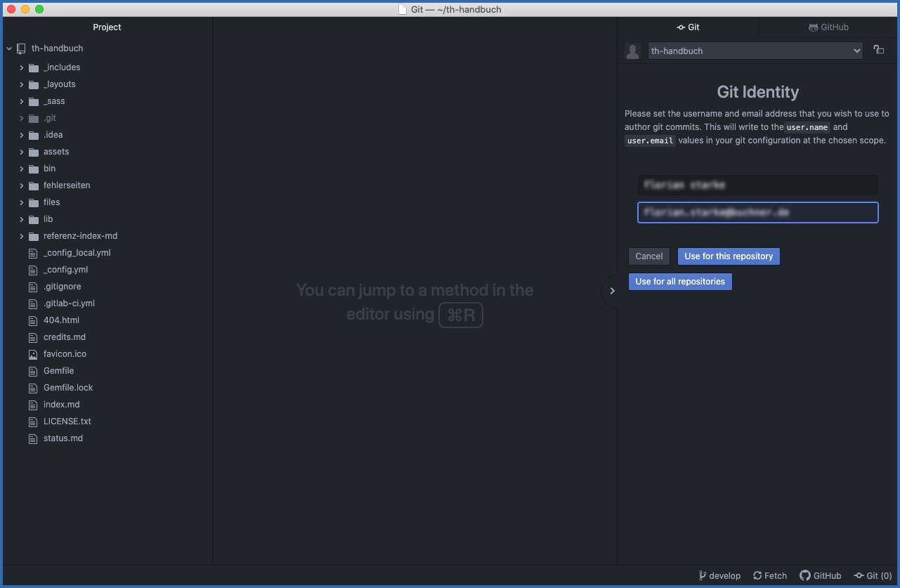
Task: Click the user avatar in the Git panel
Action: pos(632,51)
